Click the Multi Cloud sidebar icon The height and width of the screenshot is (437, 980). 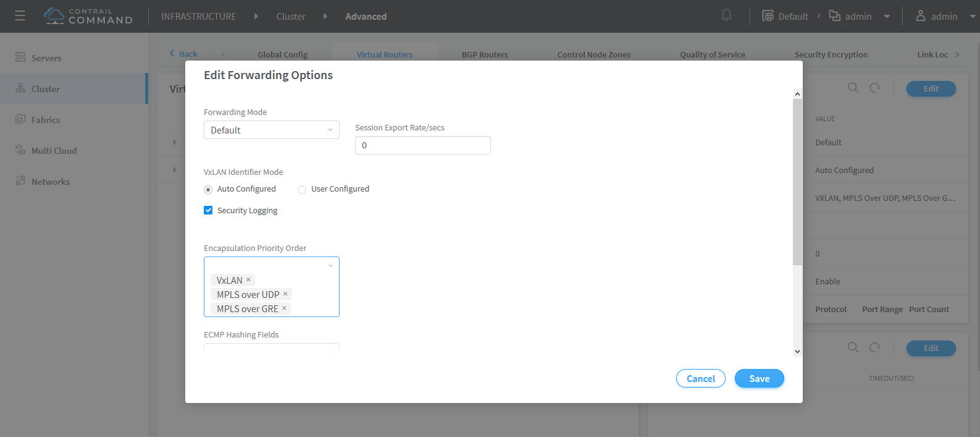point(20,150)
